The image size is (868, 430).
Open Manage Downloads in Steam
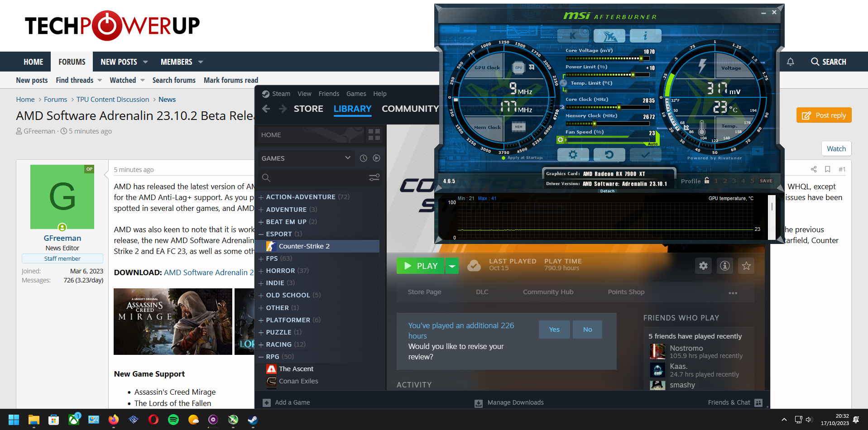tap(509, 402)
